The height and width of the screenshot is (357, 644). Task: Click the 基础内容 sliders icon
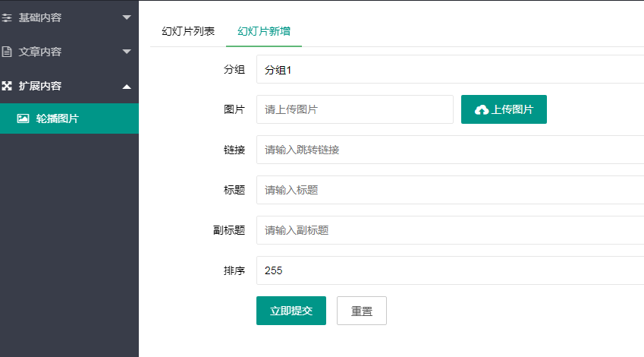pos(7,17)
